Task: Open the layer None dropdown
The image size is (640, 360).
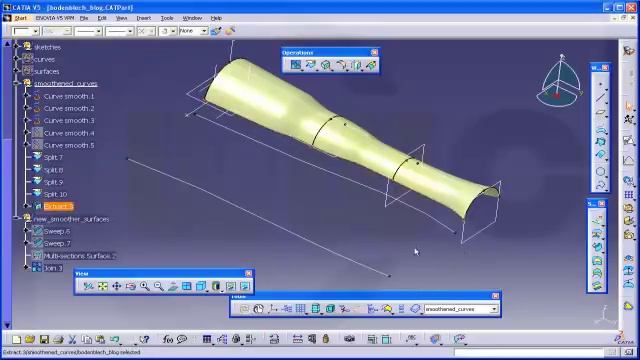Action: pos(204,31)
